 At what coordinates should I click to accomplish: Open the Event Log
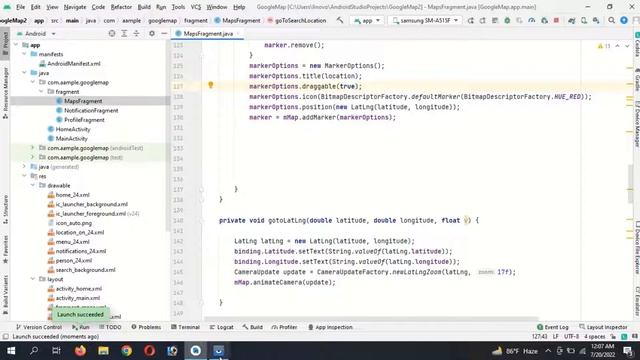tap(553, 327)
